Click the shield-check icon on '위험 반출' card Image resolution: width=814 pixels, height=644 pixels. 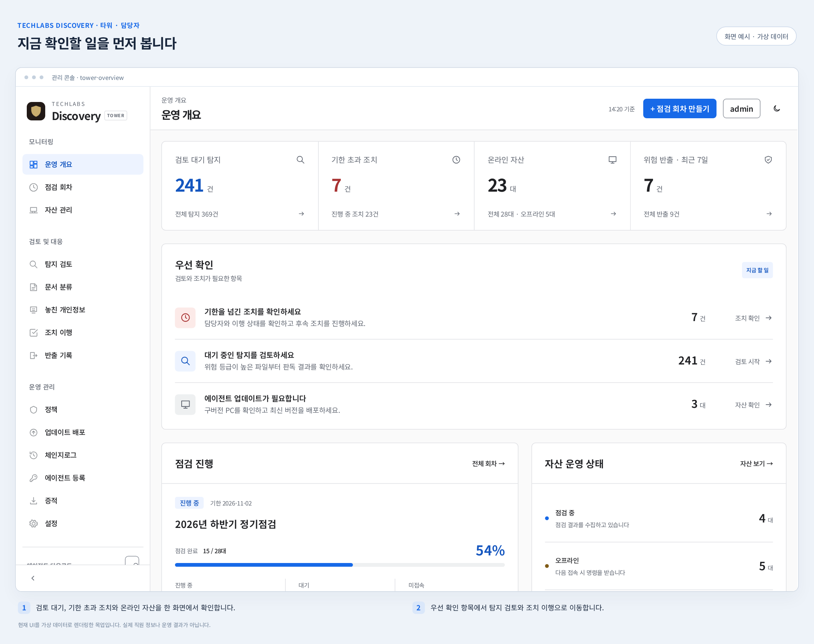pos(768,159)
